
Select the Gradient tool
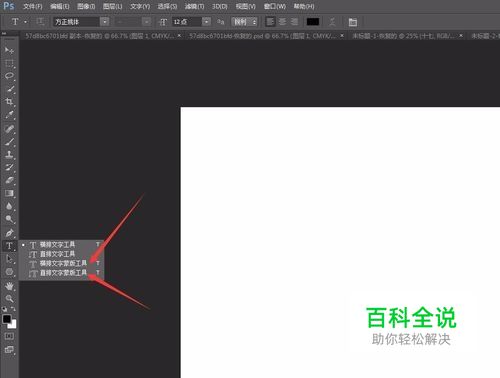(x=9, y=193)
